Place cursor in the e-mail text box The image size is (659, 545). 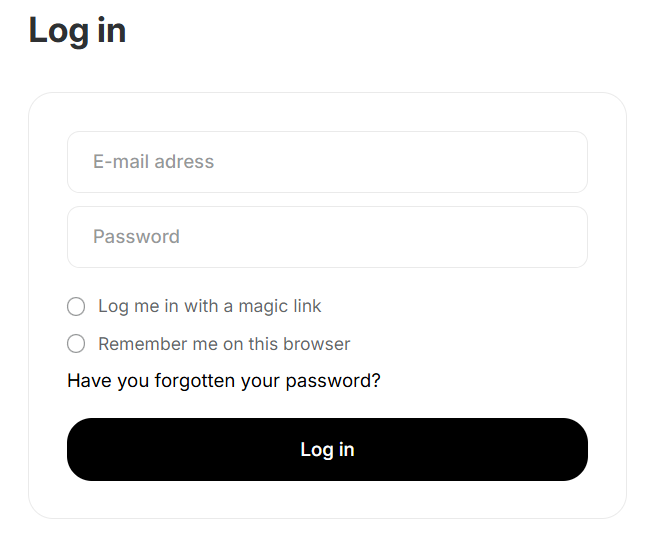(x=327, y=162)
